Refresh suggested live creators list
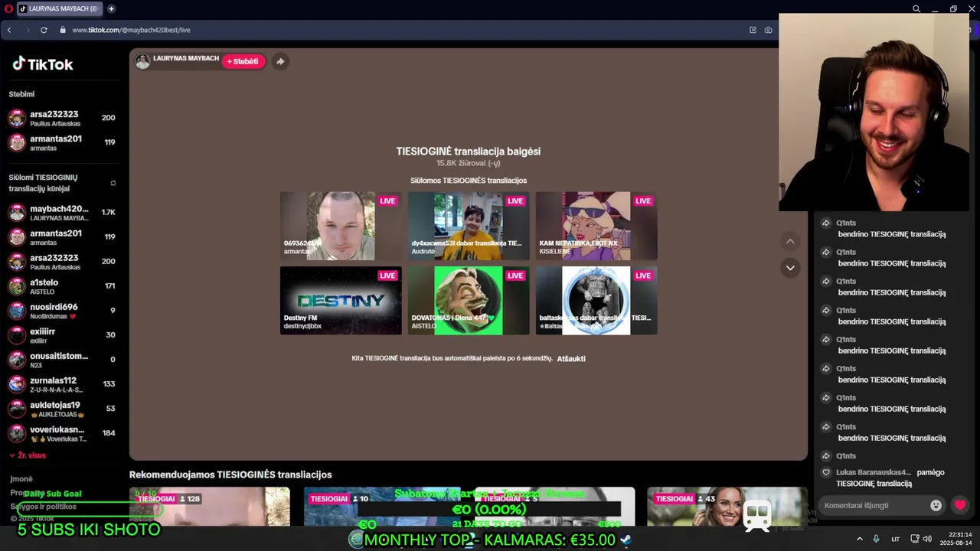 [113, 183]
